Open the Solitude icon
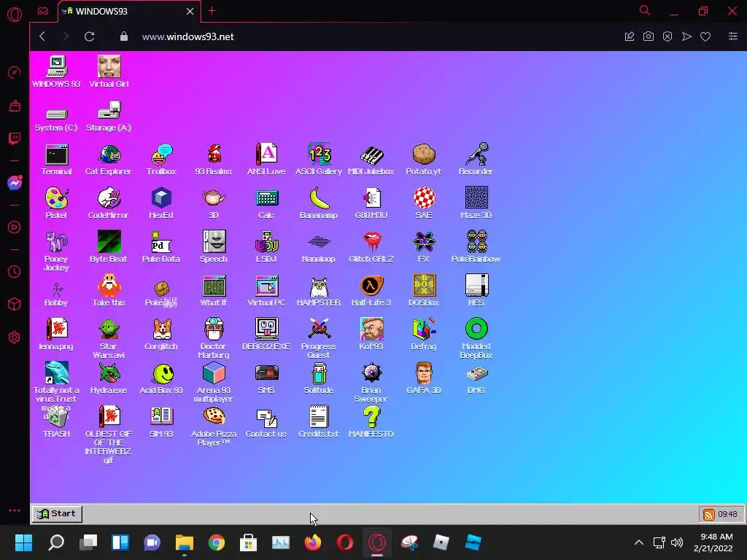The image size is (747, 560). (x=318, y=378)
